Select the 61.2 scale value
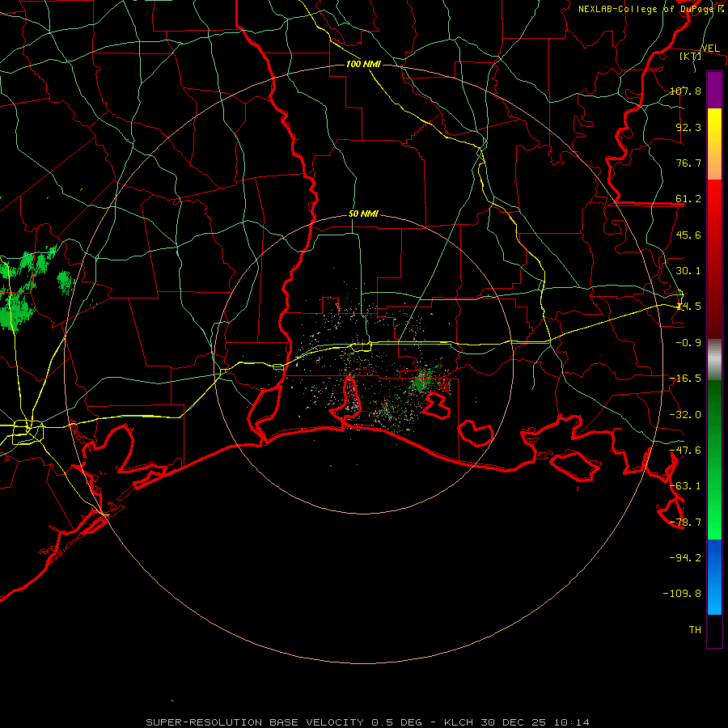 (688, 199)
